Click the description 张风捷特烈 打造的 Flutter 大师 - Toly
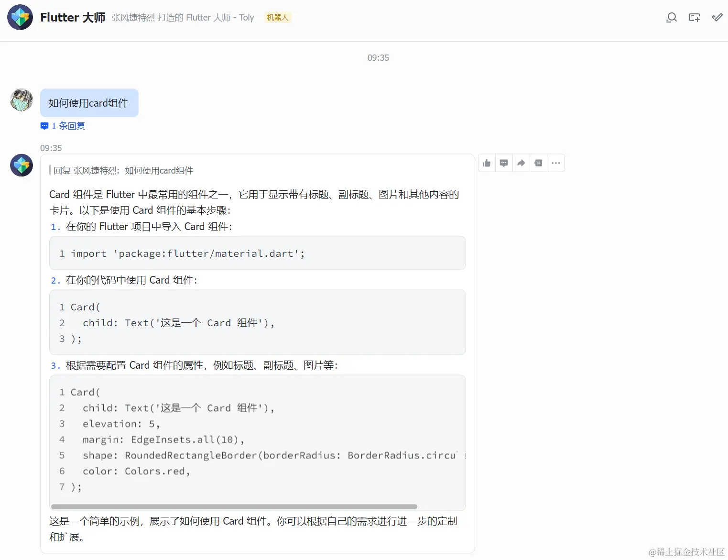Screen dimensions: 728x560 183,18
